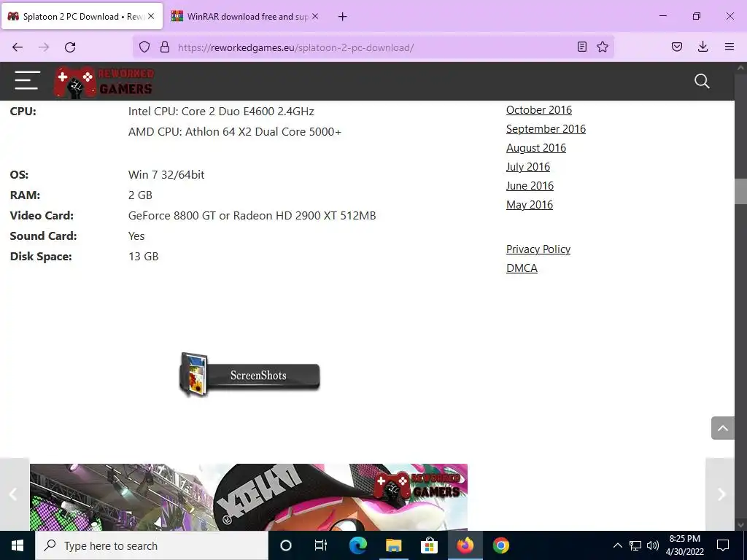This screenshot has height=560, width=747.
Task: Show next screenshot in slider
Action: tap(720, 494)
